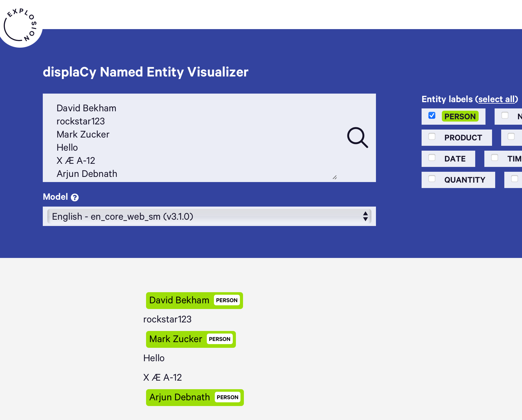Viewport: 522px width, 420px height.
Task: Open the Model help question mark
Action: pos(75,197)
